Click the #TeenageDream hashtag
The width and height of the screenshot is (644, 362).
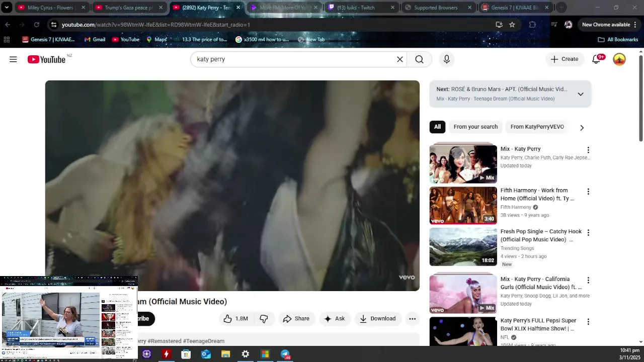point(204,341)
